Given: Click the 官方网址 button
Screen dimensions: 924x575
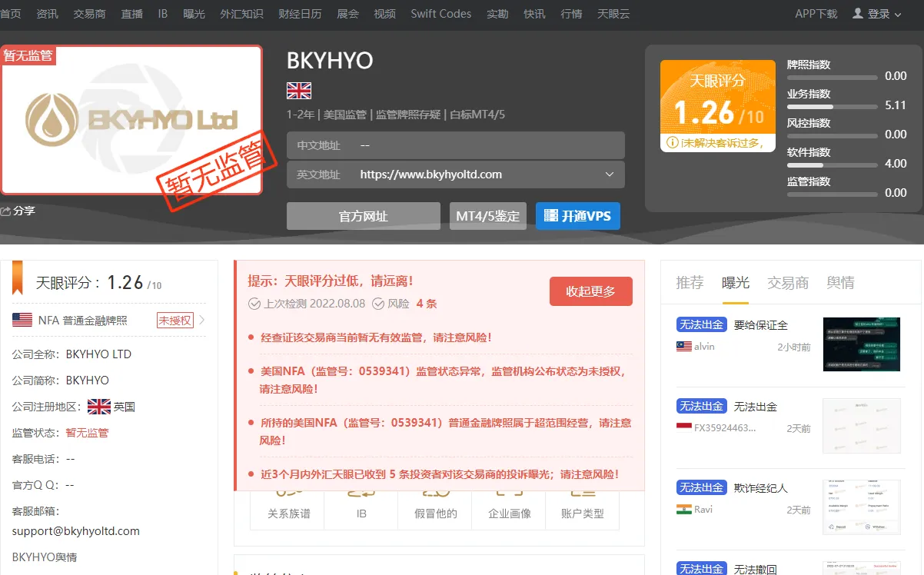Looking at the screenshot, I should click(x=364, y=216).
